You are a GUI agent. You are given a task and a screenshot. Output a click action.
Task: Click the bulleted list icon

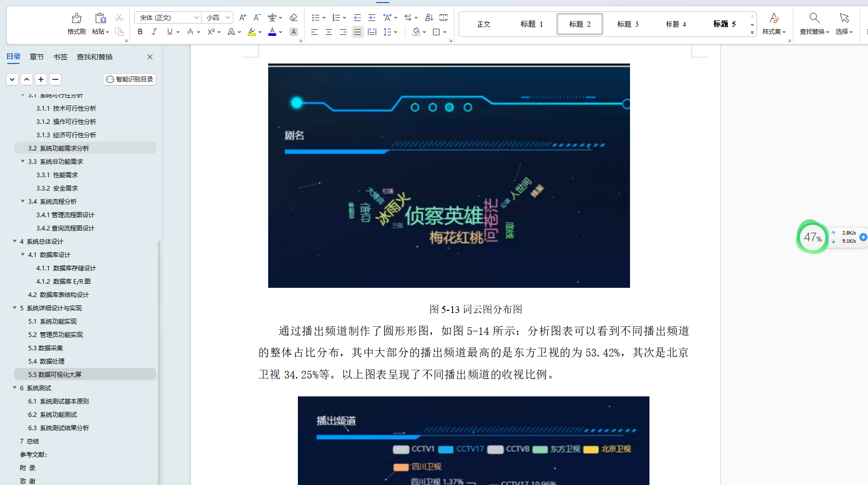point(315,17)
